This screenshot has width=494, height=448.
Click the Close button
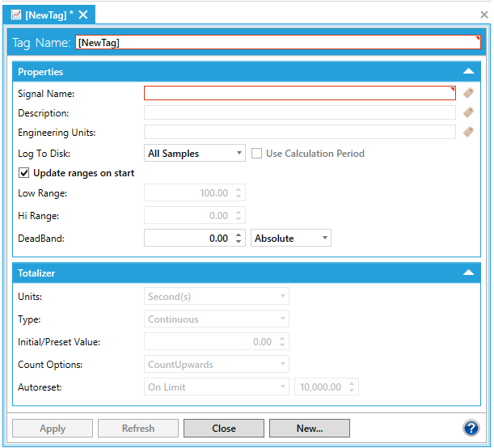click(224, 429)
